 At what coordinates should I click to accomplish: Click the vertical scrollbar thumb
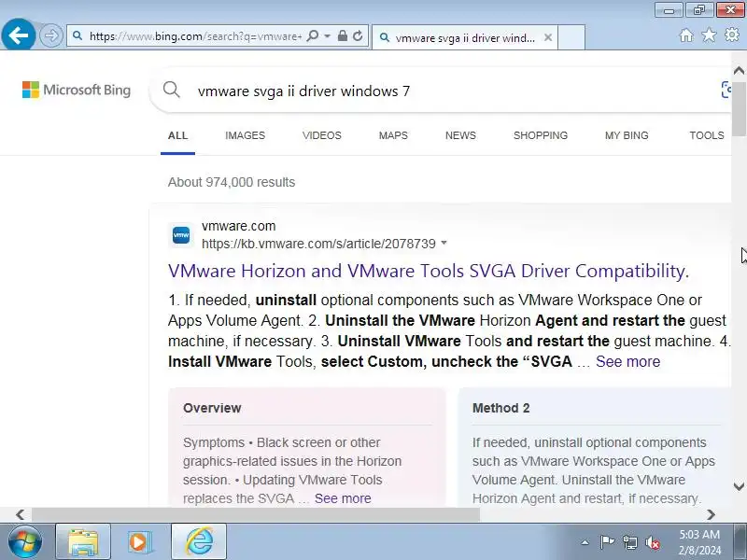click(739, 108)
